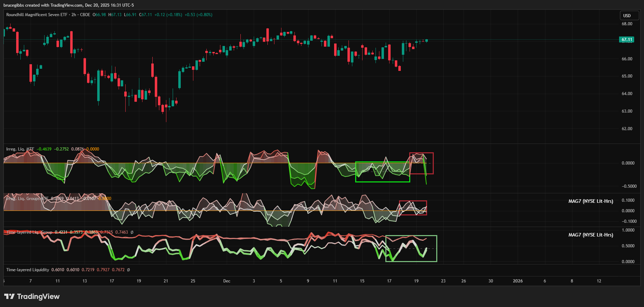The width and height of the screenshot is (644, 307).
Task: Click the 2h interval in the chart legend
Action: coord(73,15)
